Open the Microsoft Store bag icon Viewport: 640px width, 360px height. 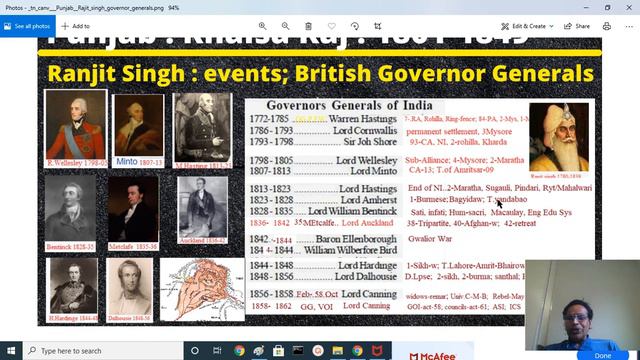[279, 351]
